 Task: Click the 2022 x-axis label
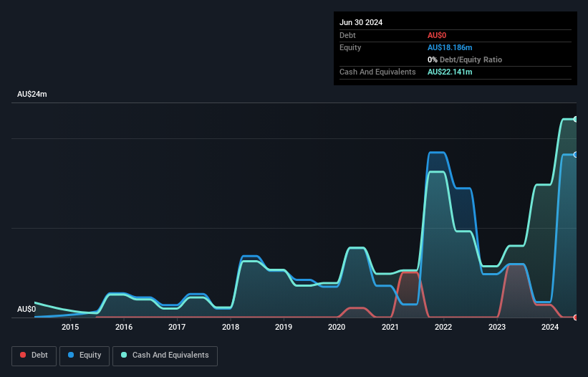tap(443, 327)
